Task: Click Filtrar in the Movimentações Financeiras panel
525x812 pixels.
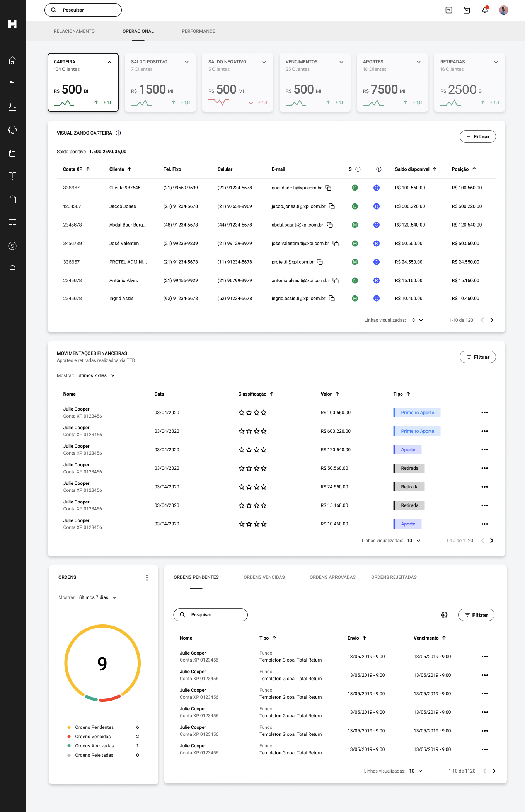Action: tap(478, 357)
